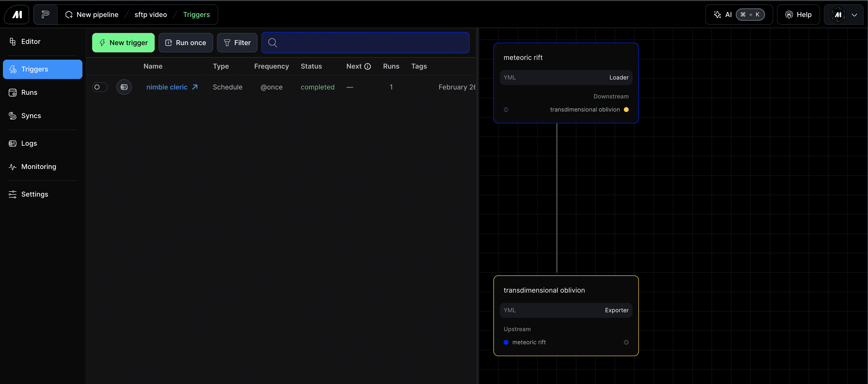Click the Help lifebuoy icon
This screenshot has width=868, height=384.
pyautogui.click(x=789, y=15)
